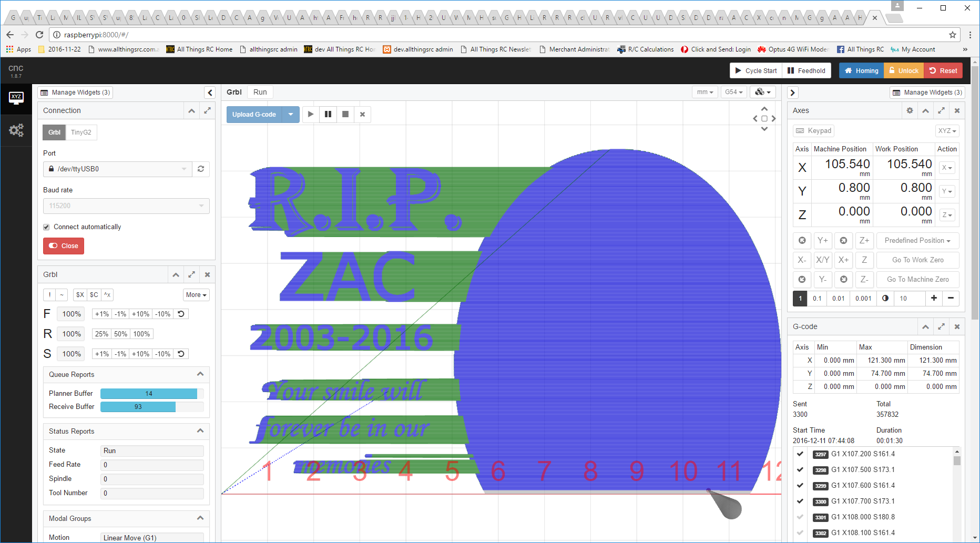
Task: Open the All Things RC Home bookmark
Action: tap(200, 49)
